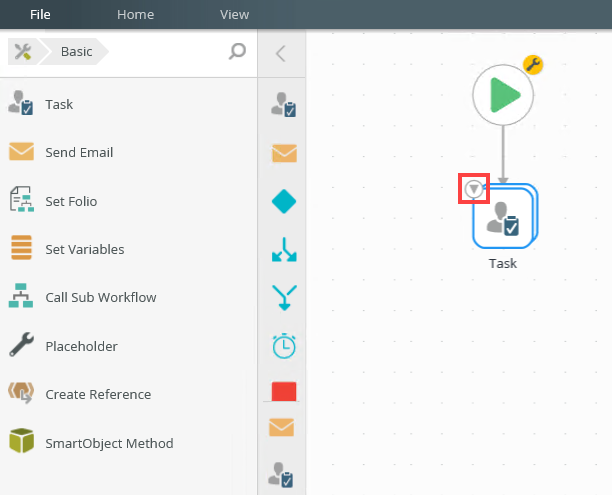Image resolution: width=612 pixels, height=495 pixels.
Task: Click the toolbox wrench breadcrumb icon
Action: 23,52
